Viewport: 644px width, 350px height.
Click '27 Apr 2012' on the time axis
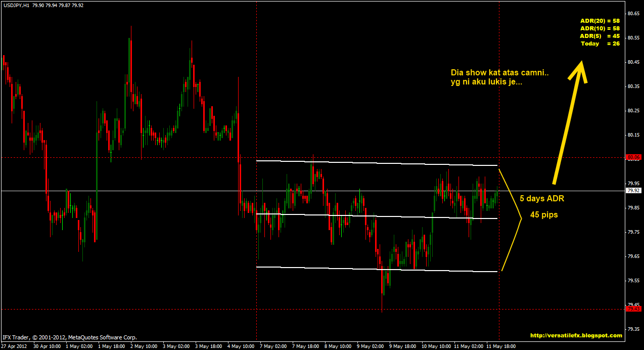pyautogui.click(x=15, y=346)
